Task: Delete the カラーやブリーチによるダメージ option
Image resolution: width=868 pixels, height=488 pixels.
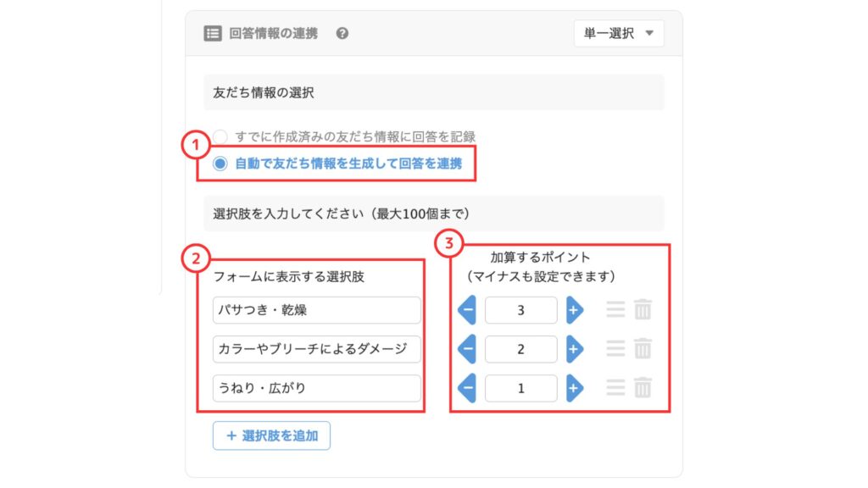Action: 643,348
